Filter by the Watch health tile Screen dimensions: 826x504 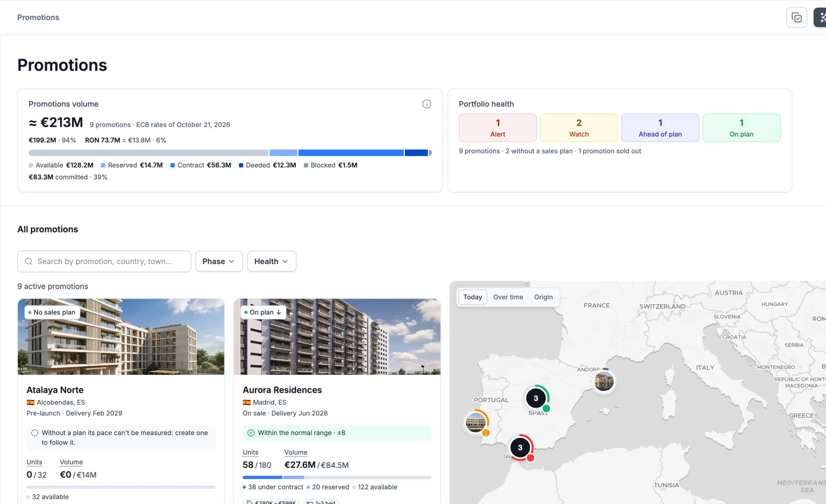pyautogui.click(x=579, y=128)
